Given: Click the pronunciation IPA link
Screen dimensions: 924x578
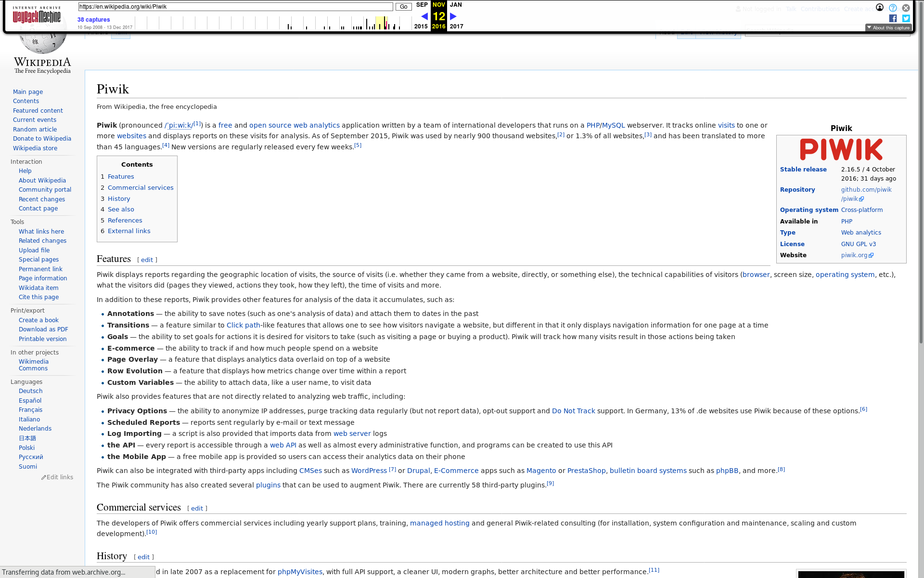Looking at the screenshot, I should click(179, 125).
